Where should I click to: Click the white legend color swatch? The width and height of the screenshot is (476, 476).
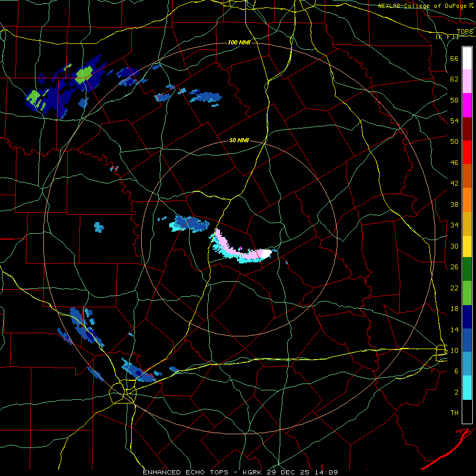coord(467,58)
